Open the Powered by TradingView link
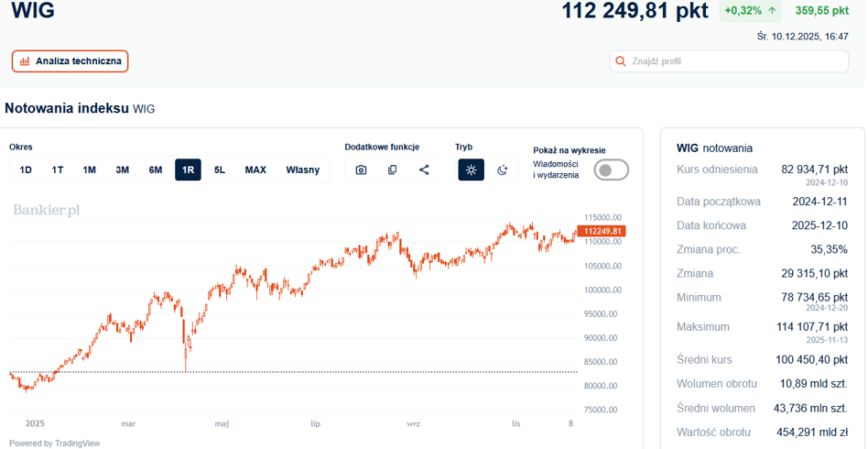 (54, 443)
